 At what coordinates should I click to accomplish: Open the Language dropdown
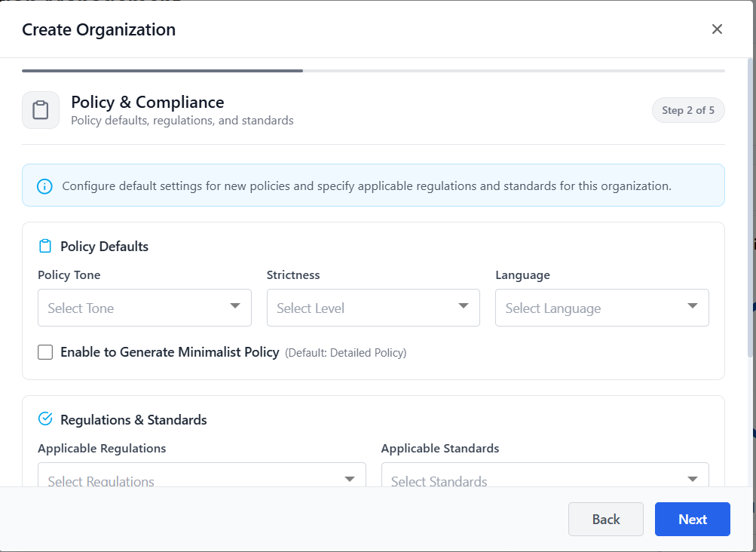602,308
